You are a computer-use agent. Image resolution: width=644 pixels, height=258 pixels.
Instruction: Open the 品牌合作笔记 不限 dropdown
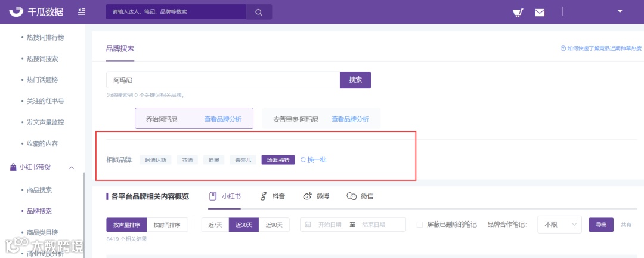point(559,225)
